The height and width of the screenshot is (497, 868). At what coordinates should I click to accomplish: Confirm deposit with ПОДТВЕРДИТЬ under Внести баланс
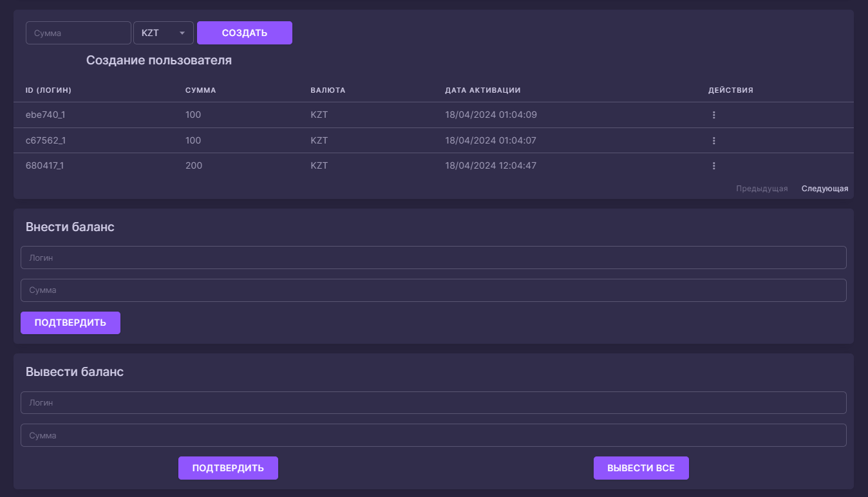point(70,323)
